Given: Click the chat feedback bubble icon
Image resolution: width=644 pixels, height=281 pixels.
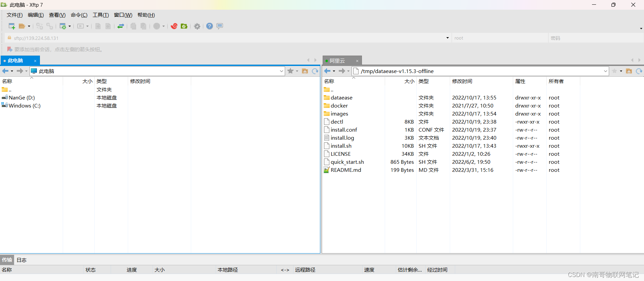Looking at the screenshot, I should (x=220, y=26).
